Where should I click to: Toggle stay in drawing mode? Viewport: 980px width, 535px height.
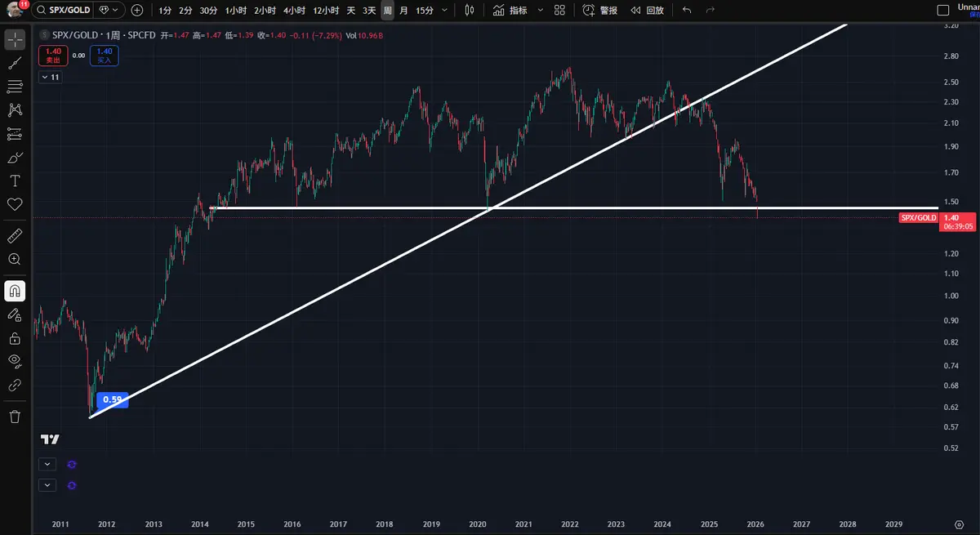click(15, 314)
